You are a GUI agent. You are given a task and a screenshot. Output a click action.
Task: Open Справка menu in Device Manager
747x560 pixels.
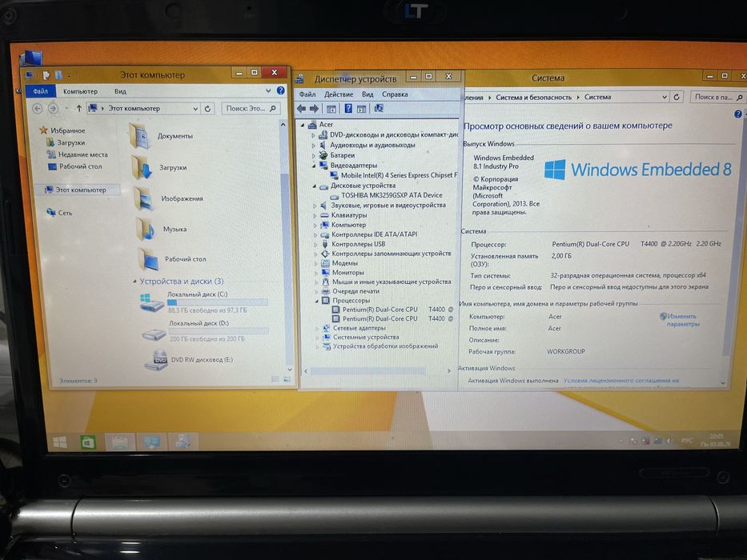[x=395, y=94]
